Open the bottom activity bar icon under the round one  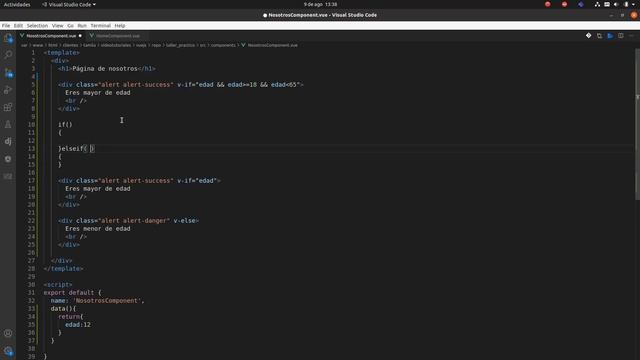8,176
